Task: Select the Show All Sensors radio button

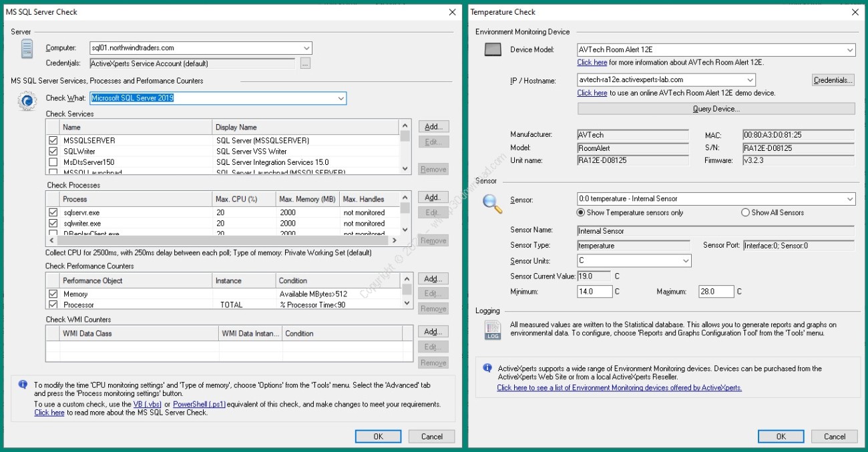Action: (x=745, y=212)
